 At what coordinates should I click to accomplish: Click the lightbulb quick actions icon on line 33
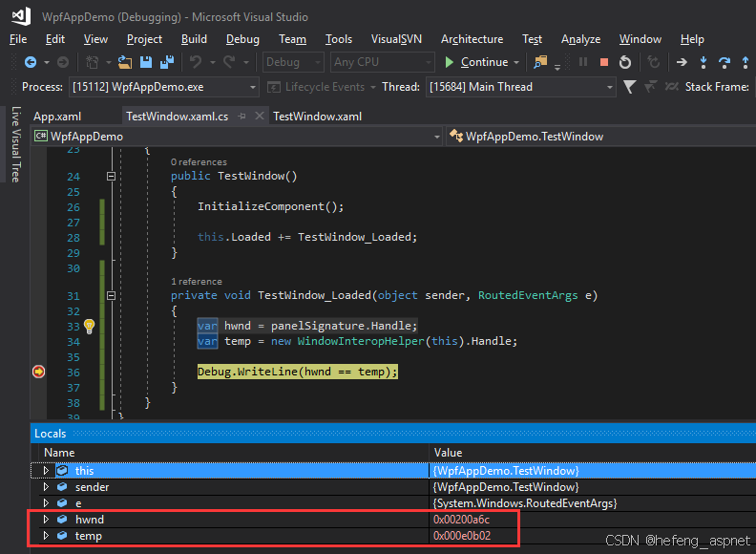tap(89, 327)
